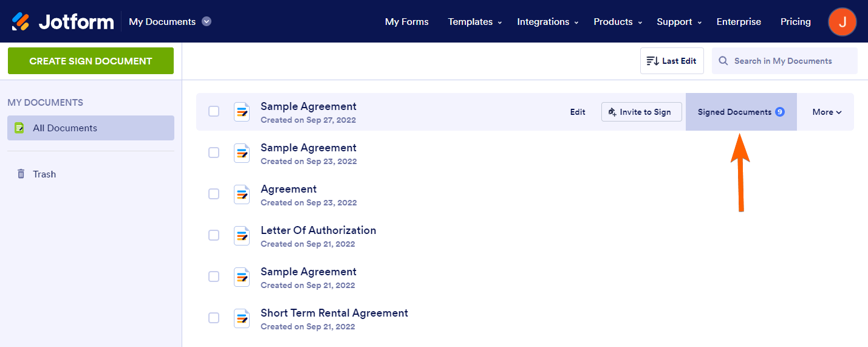Open Signed Documents for Sample Agreement
Screen dimensions: 868x347
(x=740, y=112)
